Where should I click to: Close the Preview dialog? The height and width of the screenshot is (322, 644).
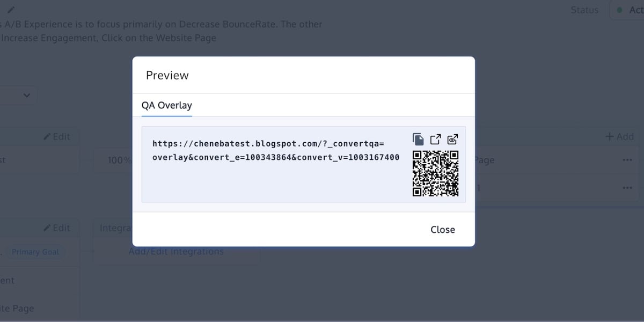443,230
